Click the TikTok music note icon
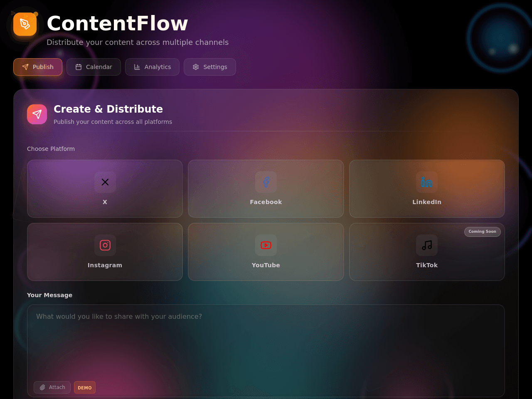This screenshot has width=532, height=399. [x=427, y=245]
